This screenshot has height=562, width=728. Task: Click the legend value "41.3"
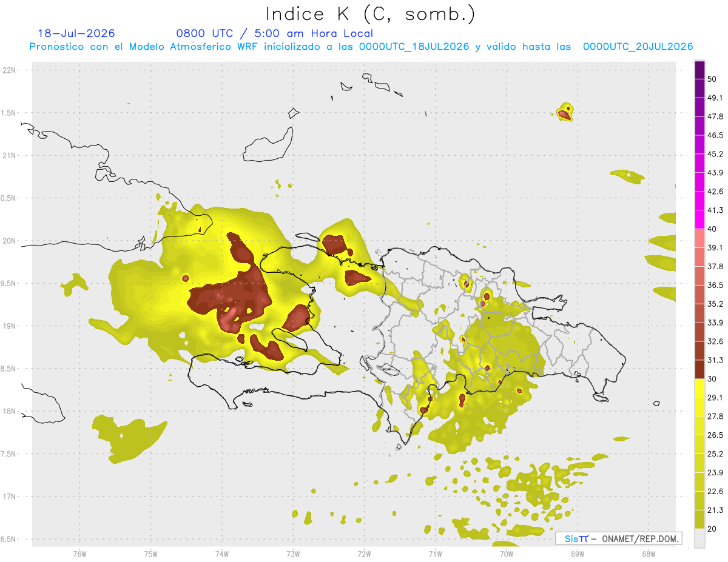(x=715, y=210)
